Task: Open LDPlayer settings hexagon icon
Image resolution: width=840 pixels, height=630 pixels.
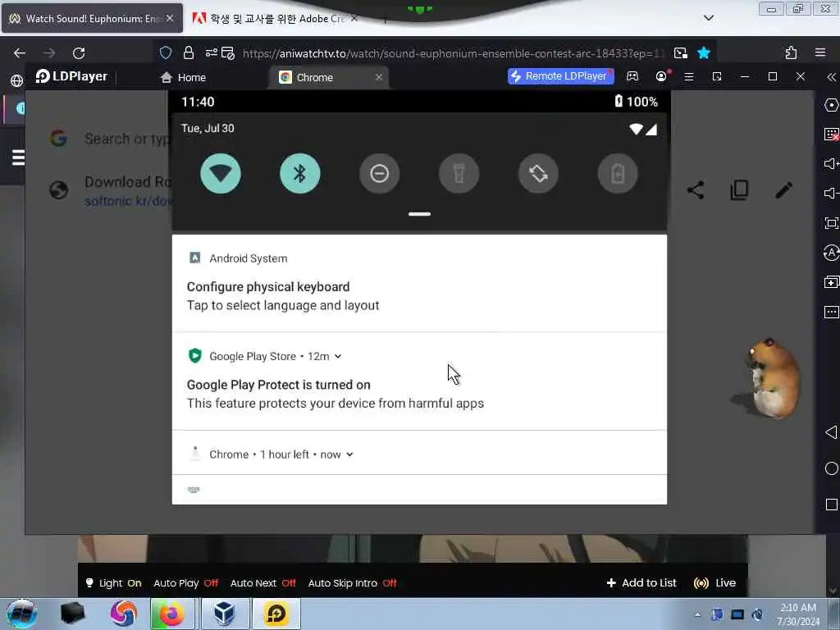Action: pos(831,105)
